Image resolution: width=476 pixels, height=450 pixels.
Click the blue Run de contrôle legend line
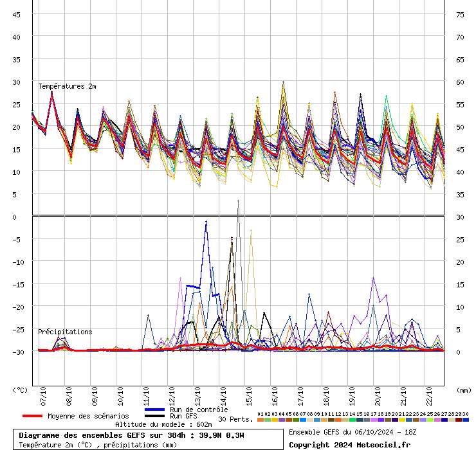pyautogui.click(x=155, y=410)
